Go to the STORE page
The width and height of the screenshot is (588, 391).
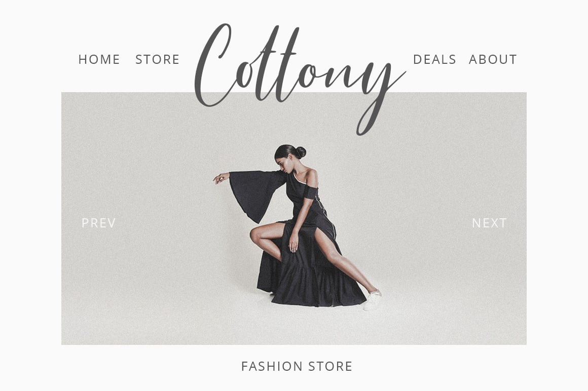[x=158, y=60]
